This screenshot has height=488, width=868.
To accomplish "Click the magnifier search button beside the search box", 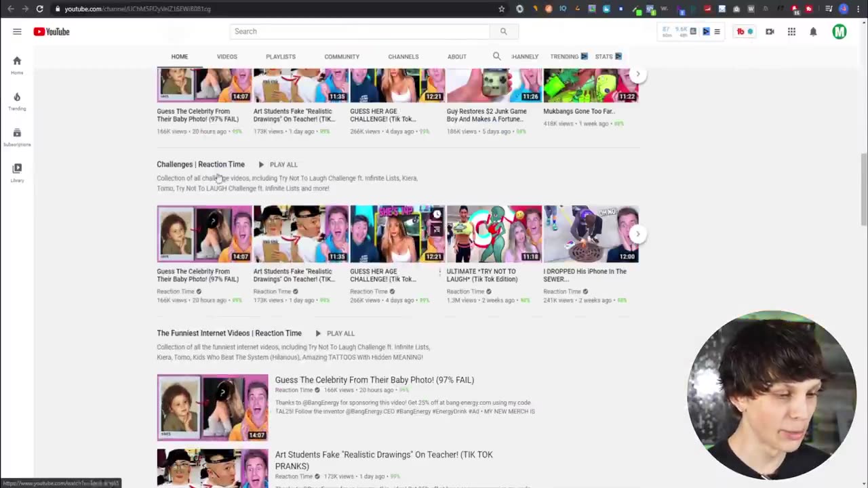I will point(503,31).
